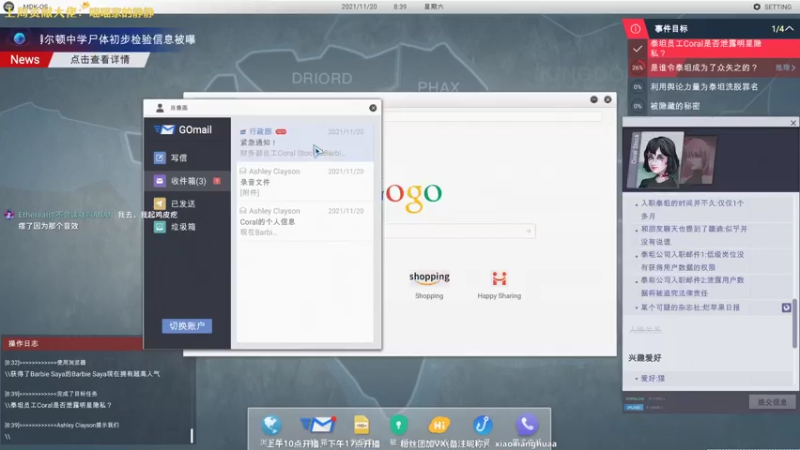This screenshot has height=450, width=800.
Task: Click objective 被隐藏的秘密
Action: [x=674, y=106]
